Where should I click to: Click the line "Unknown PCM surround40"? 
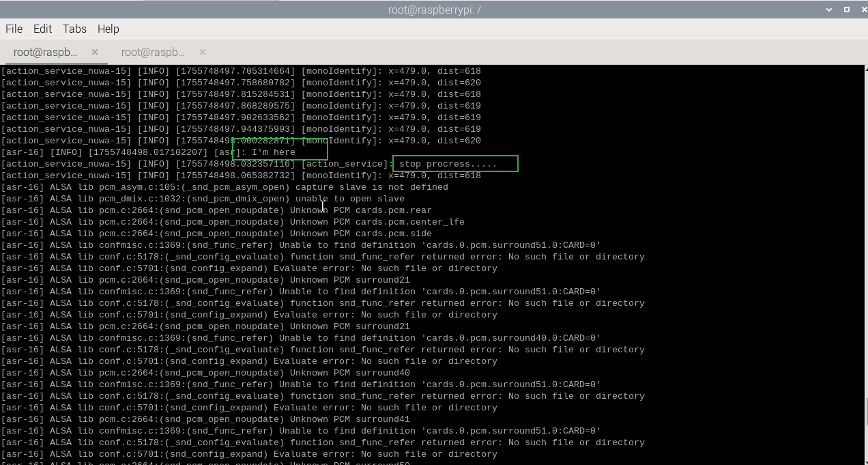tap(205, 373)
